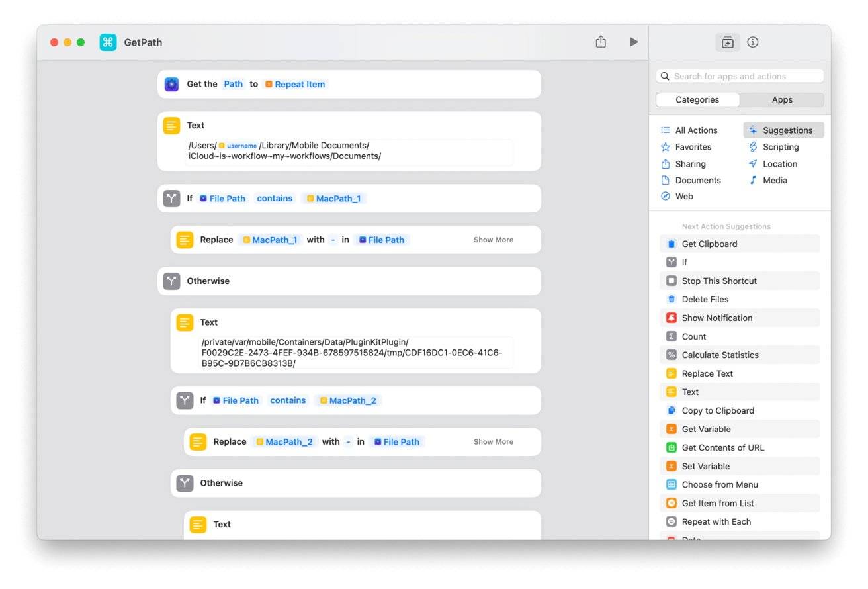Click the GetPath shortcut app icon
The width and height of the screenshot is (868, 589).
point(108,42)
